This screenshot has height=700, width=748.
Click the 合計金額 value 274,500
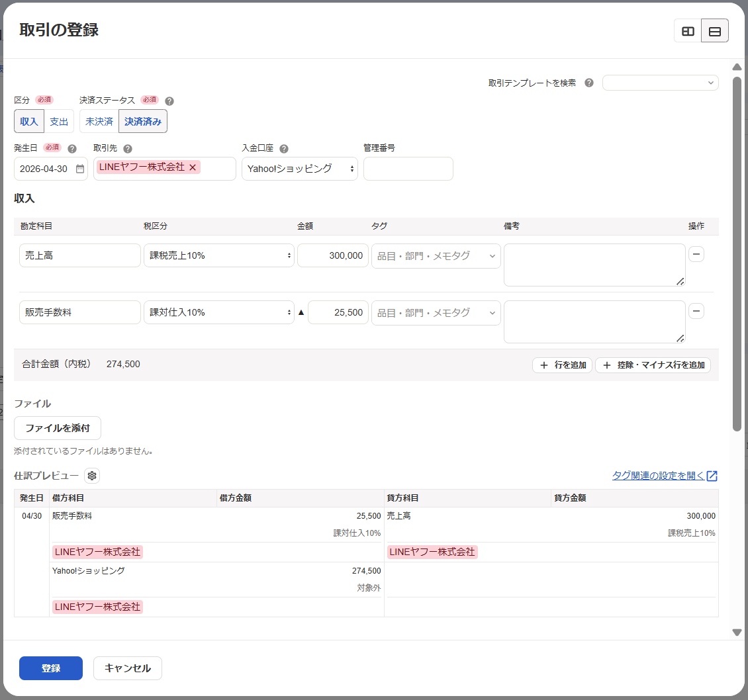click(123, 365)
